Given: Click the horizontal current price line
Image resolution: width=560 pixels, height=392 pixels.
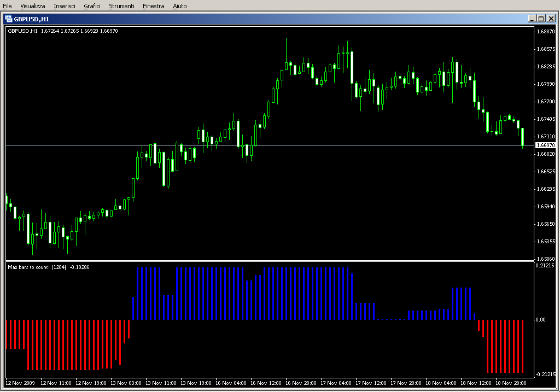Looking at the screenshot, I should (x=270, y=145).
